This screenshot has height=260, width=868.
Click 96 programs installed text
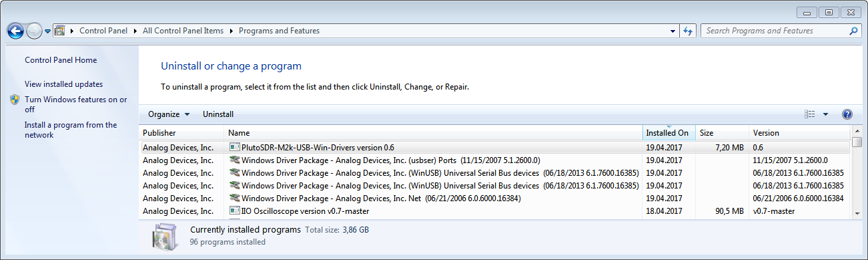click(x=228, y=242)
